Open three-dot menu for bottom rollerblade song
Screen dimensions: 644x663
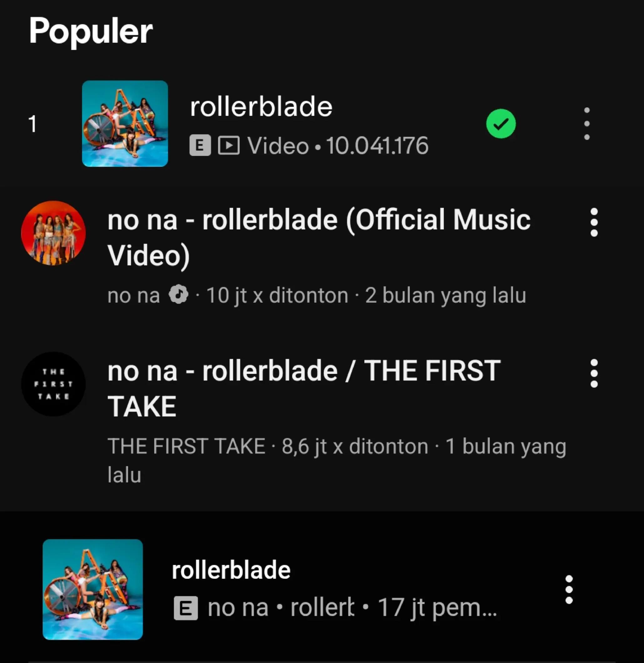click(x=569, y=589)
